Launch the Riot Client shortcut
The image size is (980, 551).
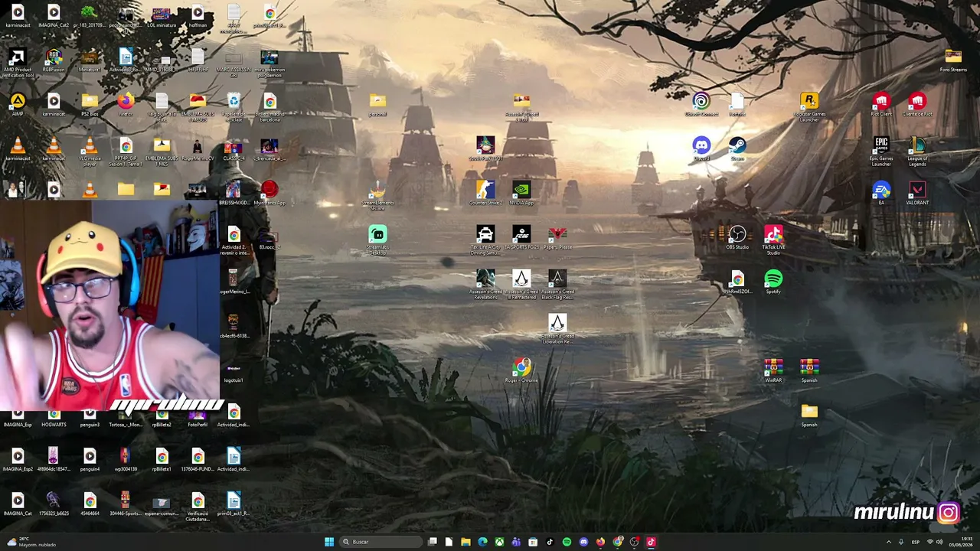[881, 105]
